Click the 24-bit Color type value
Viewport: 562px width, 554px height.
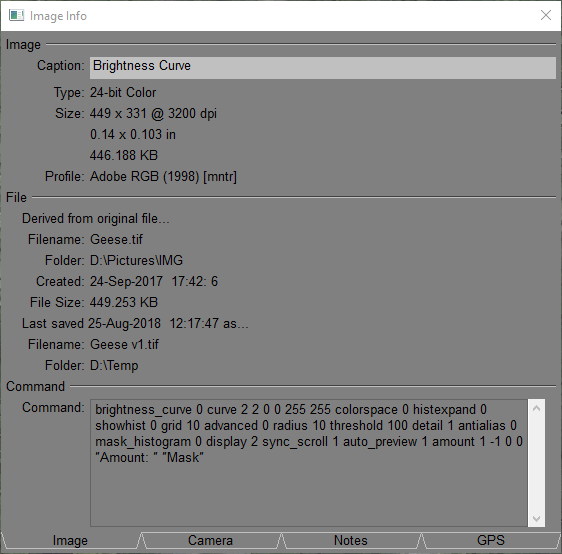point(123,92)
